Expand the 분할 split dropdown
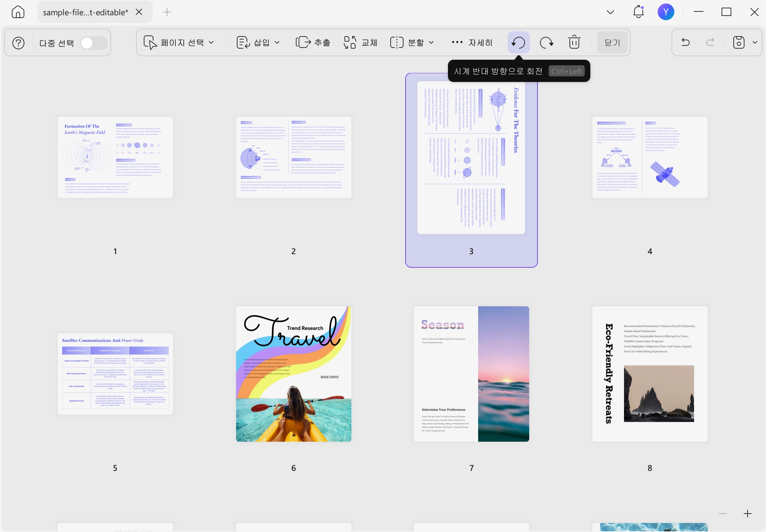 pyautogui.click(x=412, y=42)
